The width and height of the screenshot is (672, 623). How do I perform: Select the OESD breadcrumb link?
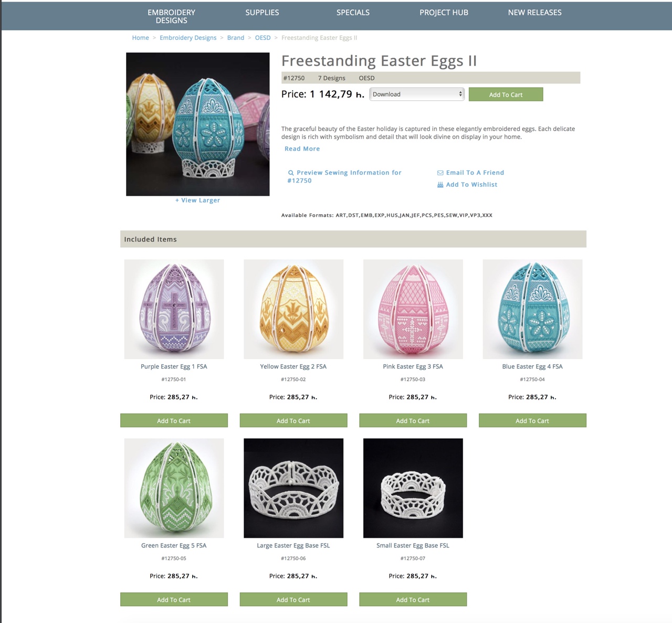pos(262,38)
